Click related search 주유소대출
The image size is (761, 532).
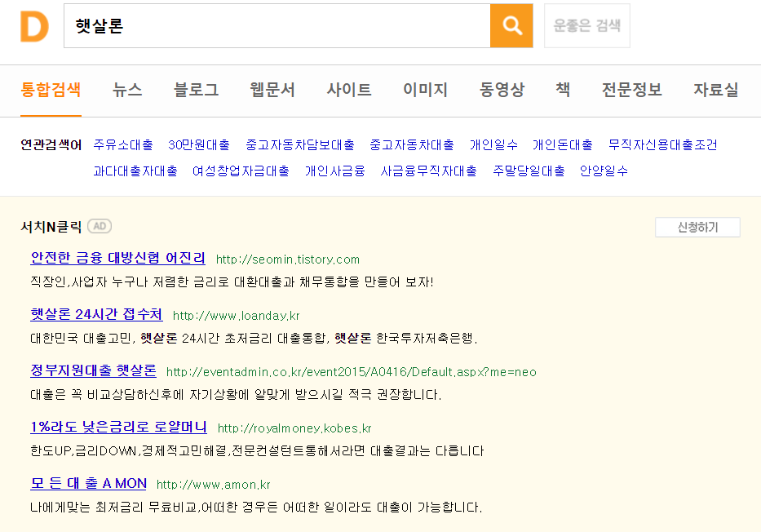123,144
